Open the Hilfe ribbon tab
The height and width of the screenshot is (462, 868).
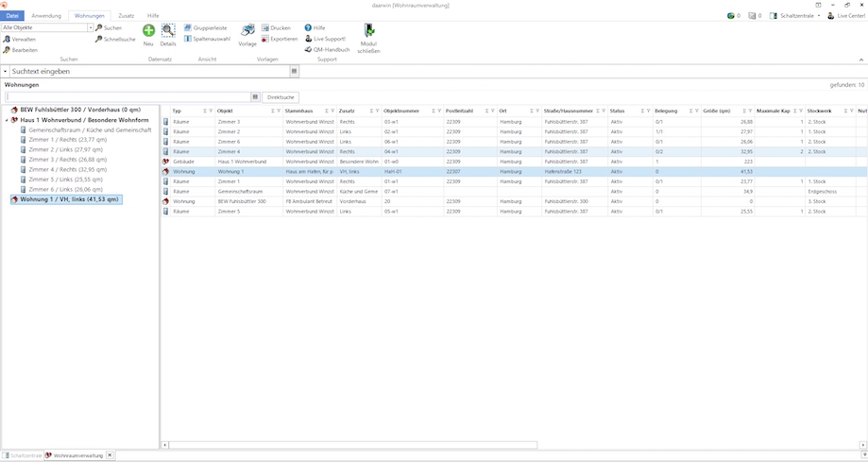(x=153, y=15)
